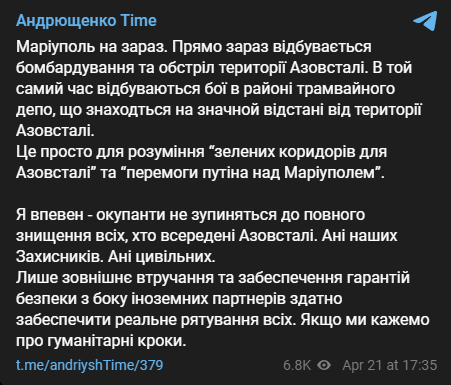
Task: Click the line starting "Я впевен - окупанти"
Action: 190,215
